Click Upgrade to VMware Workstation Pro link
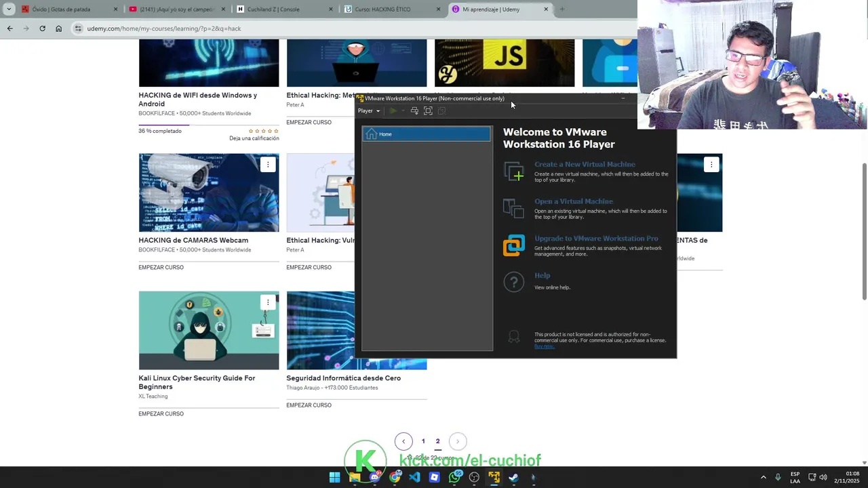The image size is (868, 488). point(596,239)
